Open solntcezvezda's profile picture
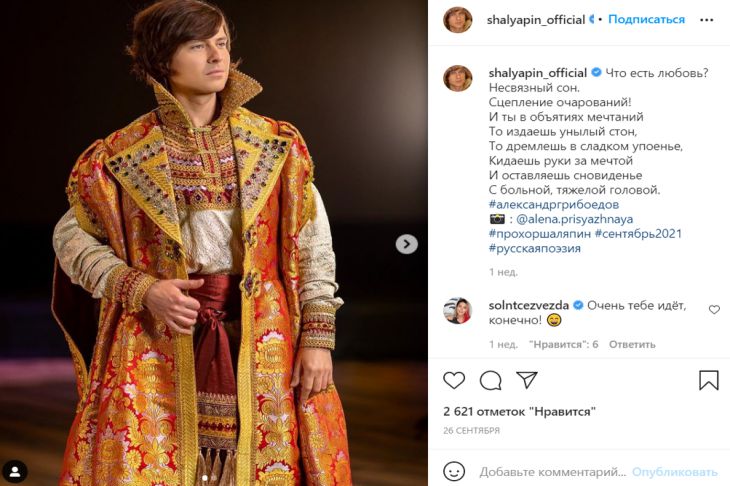730x486 pixels. 458,310
